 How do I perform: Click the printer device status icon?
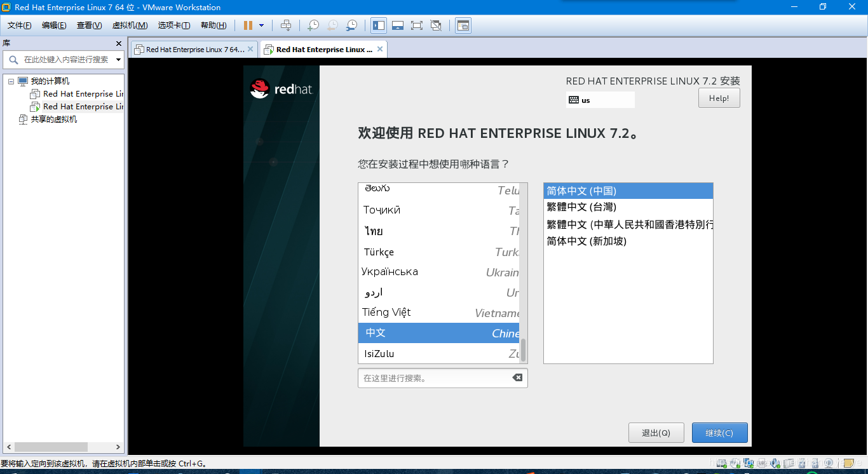(763, 463)
